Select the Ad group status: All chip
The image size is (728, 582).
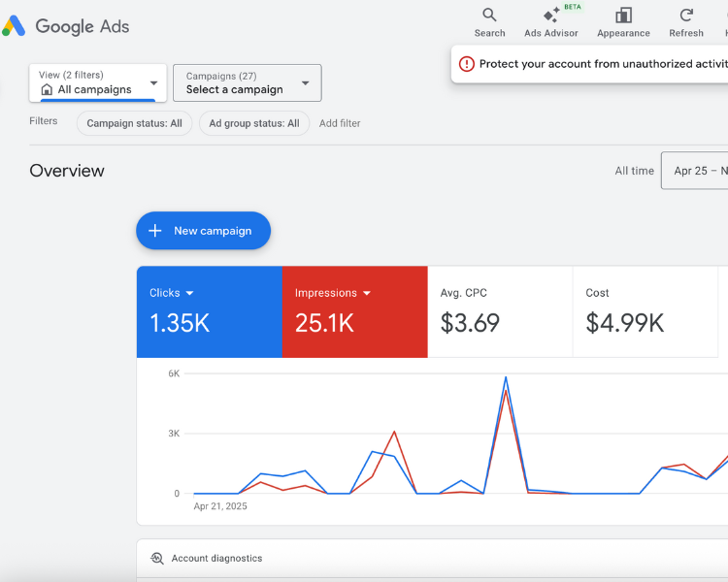254,123
